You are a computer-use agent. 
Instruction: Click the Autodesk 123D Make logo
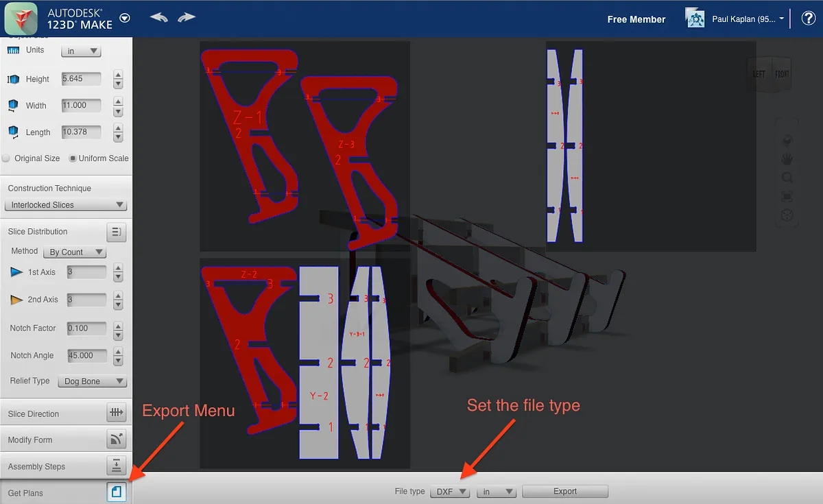click(x=21, y=18)
